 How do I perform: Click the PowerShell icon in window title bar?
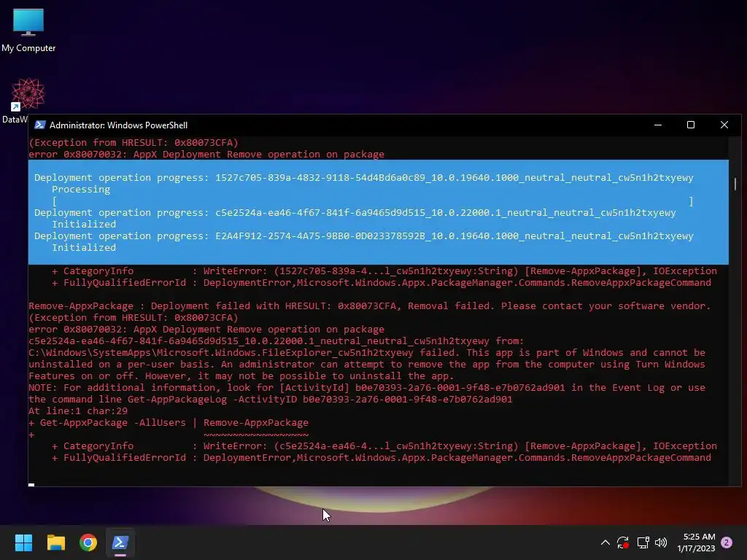(40, 125)
